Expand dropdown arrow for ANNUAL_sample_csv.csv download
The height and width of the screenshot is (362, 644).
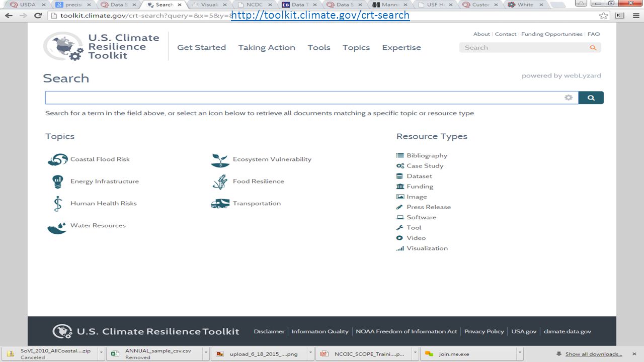pyautogui.click(x=206, y=354)
